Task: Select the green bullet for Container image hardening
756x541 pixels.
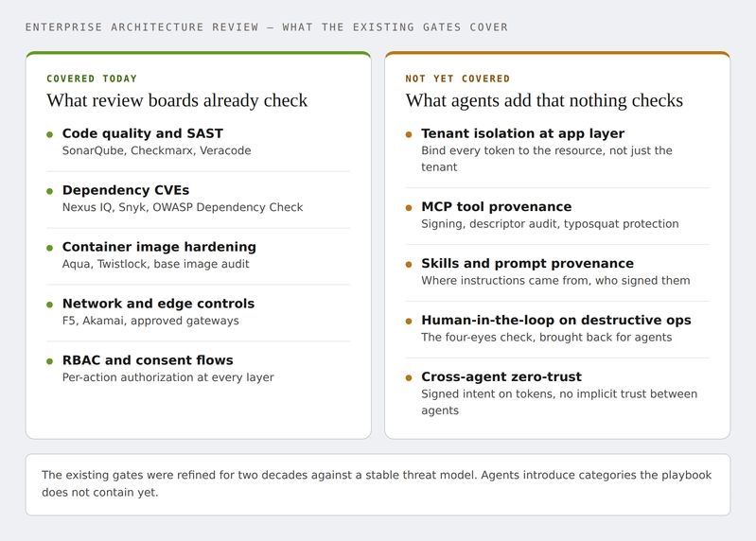Action: point(49,248)
